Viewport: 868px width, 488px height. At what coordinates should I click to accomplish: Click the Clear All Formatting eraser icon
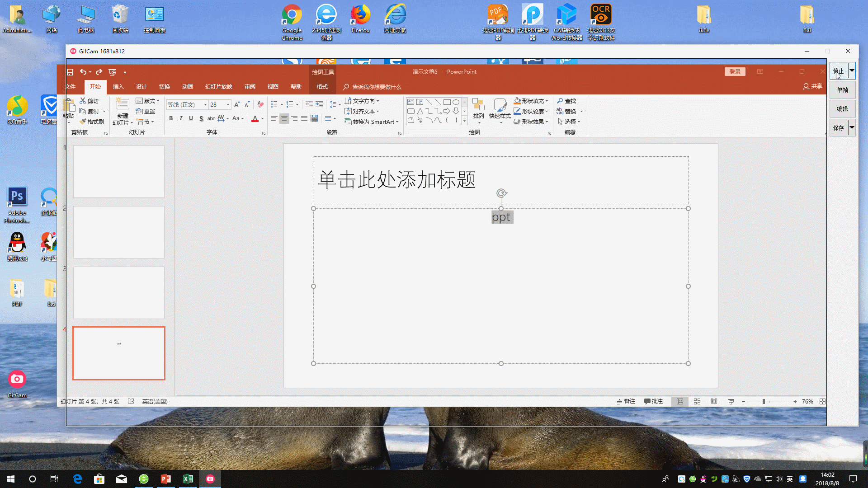260,104
